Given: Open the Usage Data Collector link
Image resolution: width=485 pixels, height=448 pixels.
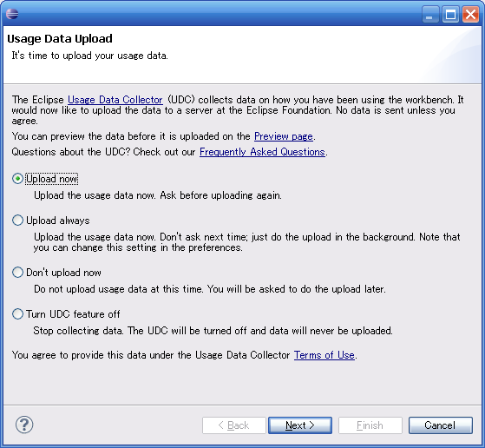Looking at the screenshot, I should pyautogui.click(x=115, y=100).
